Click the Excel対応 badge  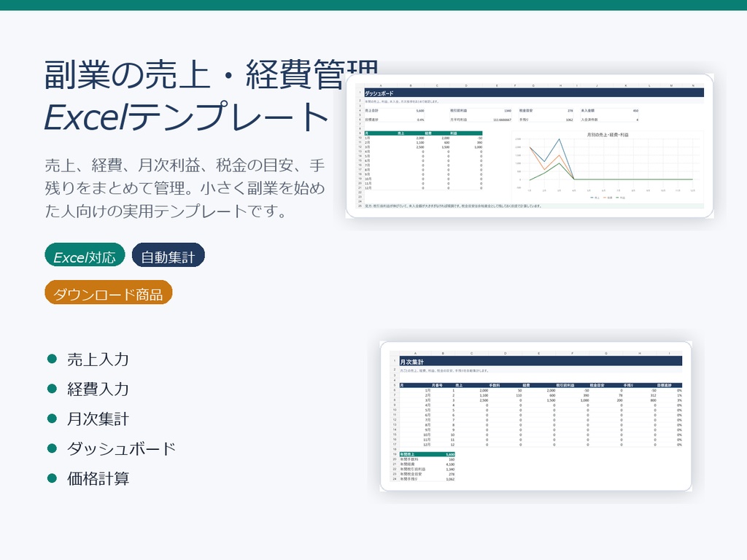point(85,255)
